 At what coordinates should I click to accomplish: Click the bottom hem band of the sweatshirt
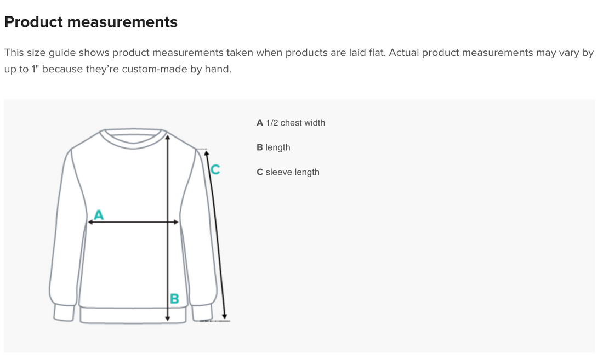(133, 315)
